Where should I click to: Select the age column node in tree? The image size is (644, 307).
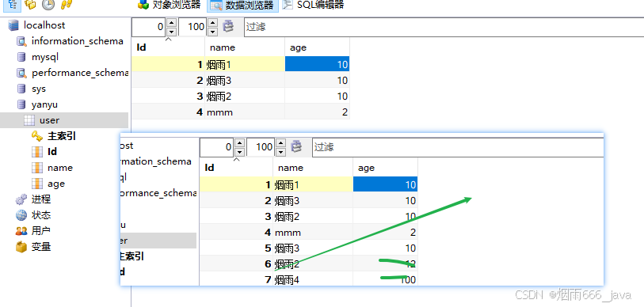click(x=56, y=184)
